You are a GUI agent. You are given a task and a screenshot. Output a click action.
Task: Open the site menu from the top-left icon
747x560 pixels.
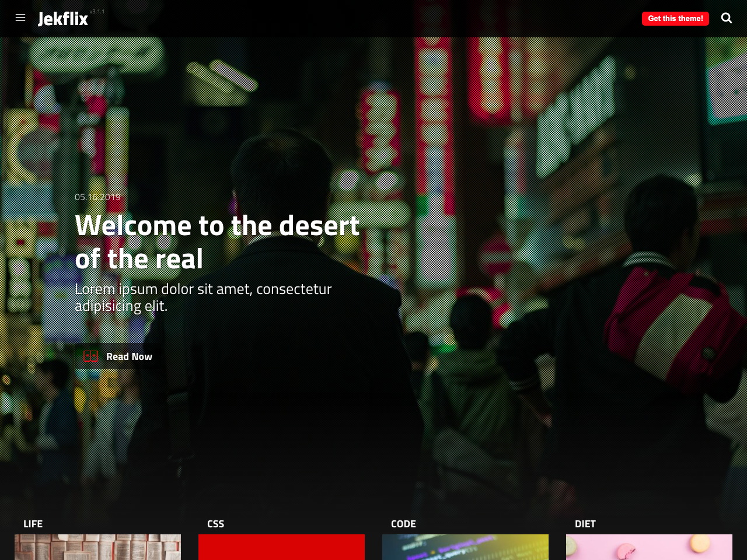pyautogui.click(x=20, y=17)
